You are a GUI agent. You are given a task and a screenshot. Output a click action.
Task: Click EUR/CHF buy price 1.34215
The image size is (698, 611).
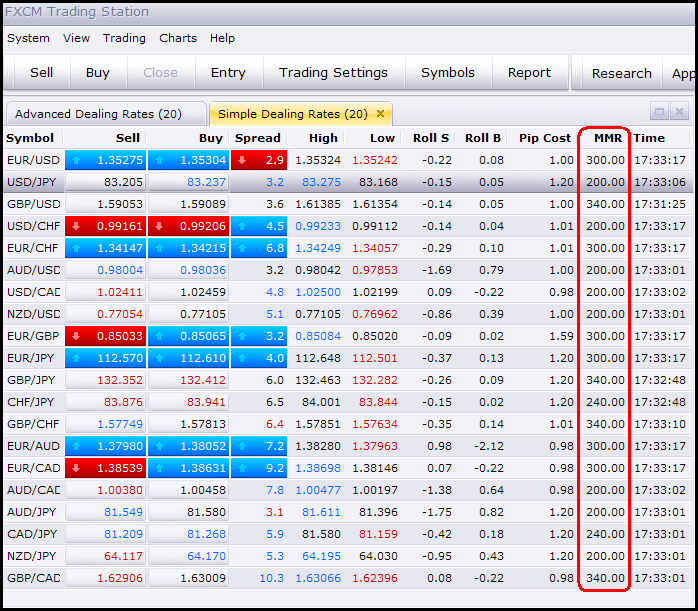[188, 248]
